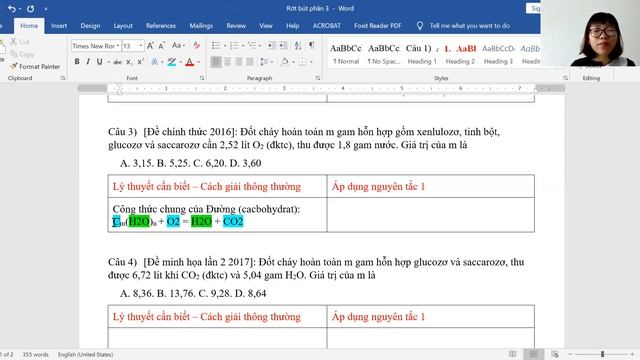Screen dimensions: 640x360
Task: Justify the paragraph text
Action: (x=250, y=62)
